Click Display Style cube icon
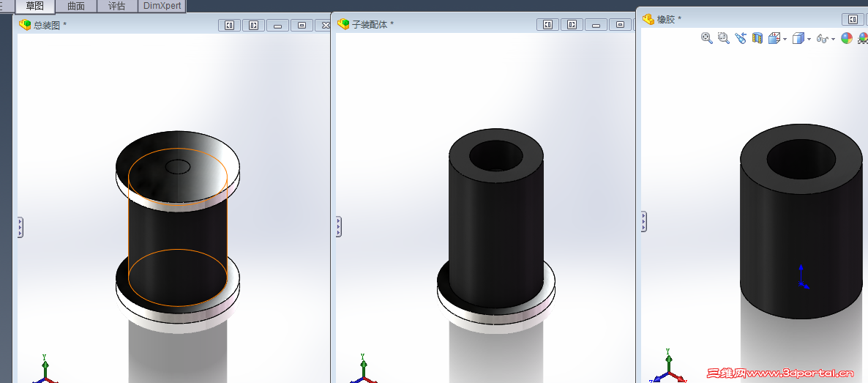868x383 pixels. pyautogui.click(x=798, y=38)
